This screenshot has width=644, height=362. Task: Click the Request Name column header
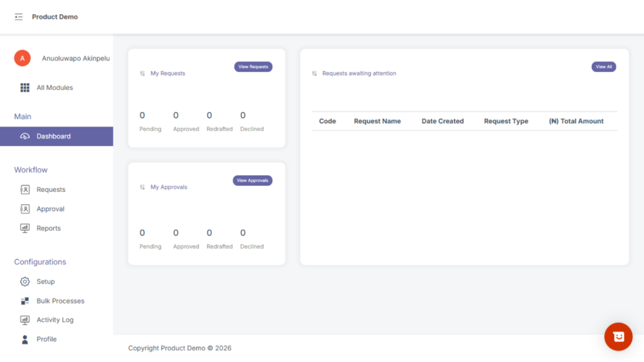(377, 122)
